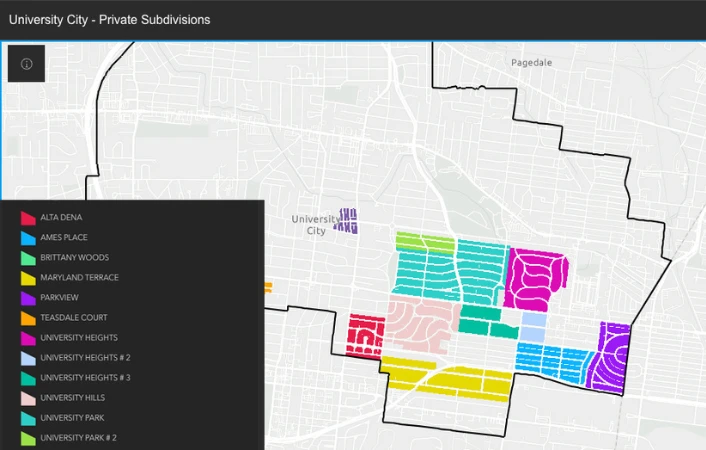Select the AMES PLACE legend label

point(64,237)
